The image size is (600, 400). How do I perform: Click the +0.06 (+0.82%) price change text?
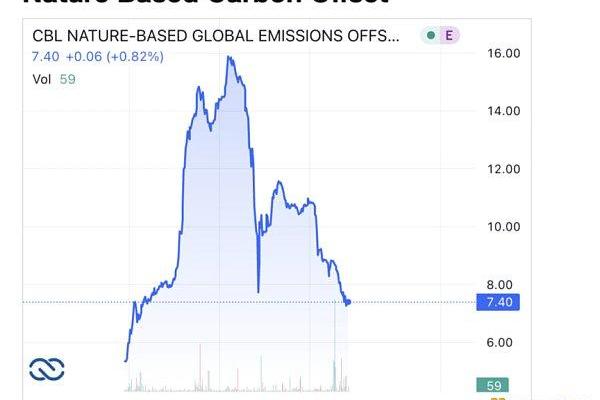pos(115,57)
